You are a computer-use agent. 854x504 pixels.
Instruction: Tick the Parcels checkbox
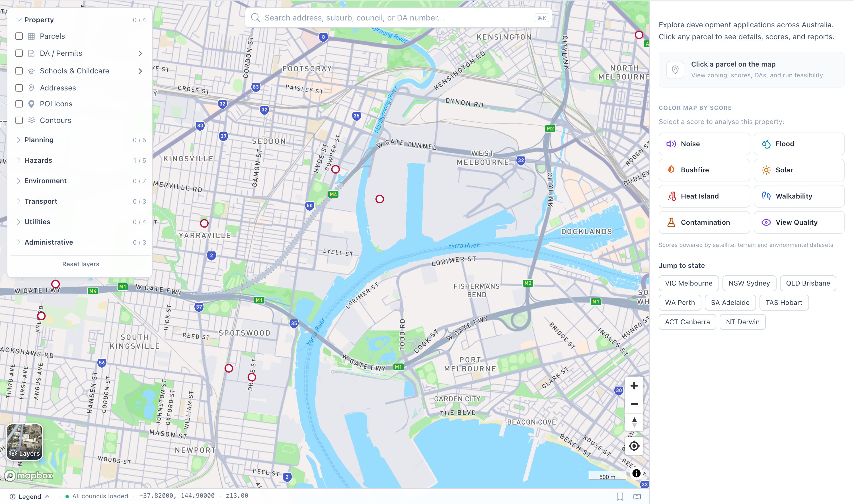coord(19,36)
